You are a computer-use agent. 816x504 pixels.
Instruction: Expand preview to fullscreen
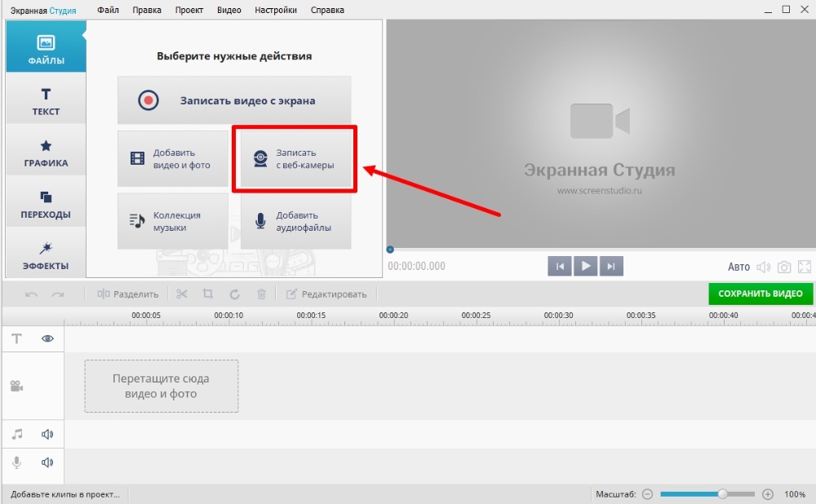coord(805,267)
